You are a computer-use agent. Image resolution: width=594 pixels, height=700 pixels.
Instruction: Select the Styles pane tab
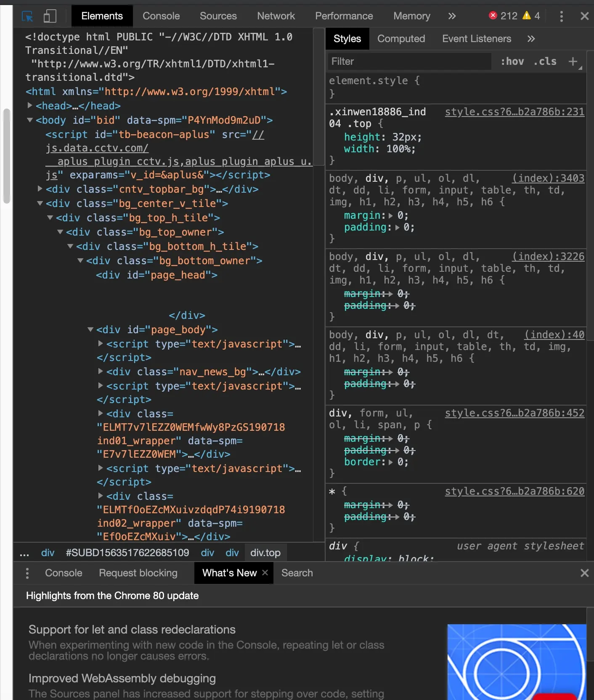[x=347, y=39]
